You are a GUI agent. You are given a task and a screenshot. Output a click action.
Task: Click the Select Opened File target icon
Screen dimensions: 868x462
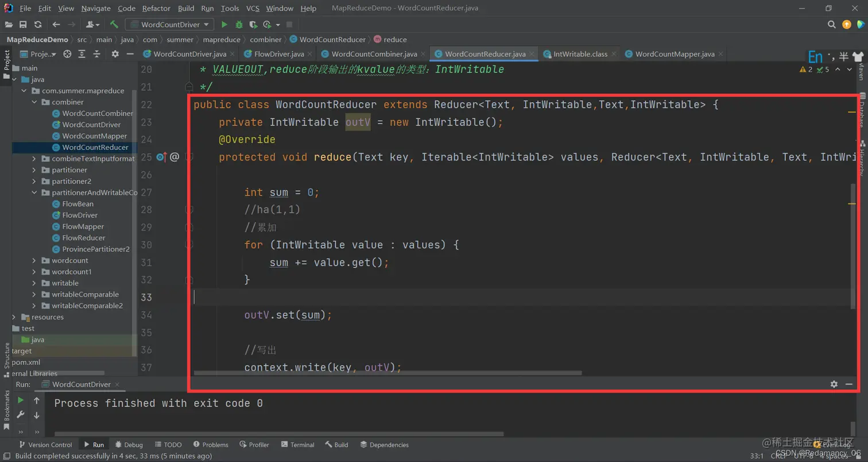67,54
